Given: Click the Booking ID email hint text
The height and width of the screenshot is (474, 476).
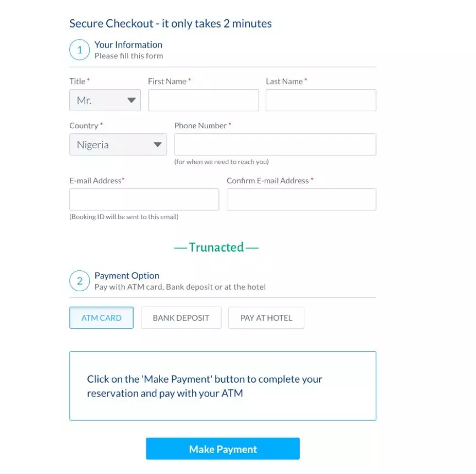Looking at the screenshot, I should coord(124,217).
